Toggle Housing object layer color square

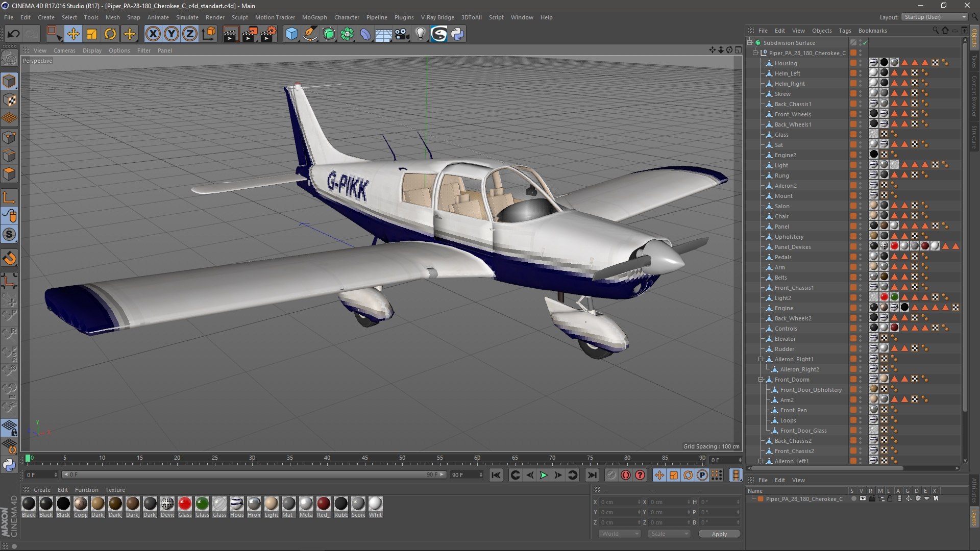853,63
